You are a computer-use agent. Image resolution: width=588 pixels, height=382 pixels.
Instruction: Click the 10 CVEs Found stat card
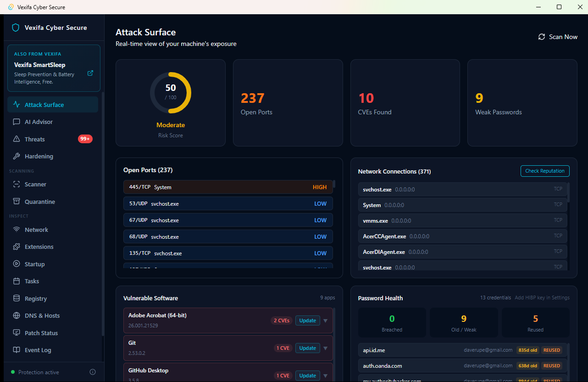pyautogui.click(x=405, y=103)
